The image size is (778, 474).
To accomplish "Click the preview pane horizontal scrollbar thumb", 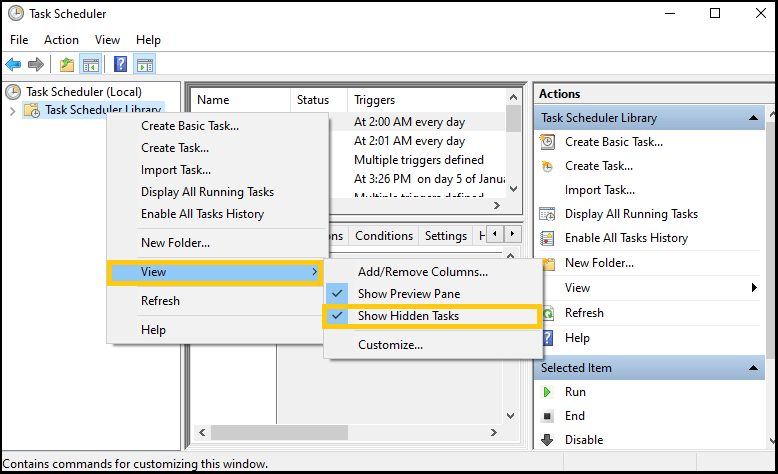I will pyautogui.click(x=279, y=432).
